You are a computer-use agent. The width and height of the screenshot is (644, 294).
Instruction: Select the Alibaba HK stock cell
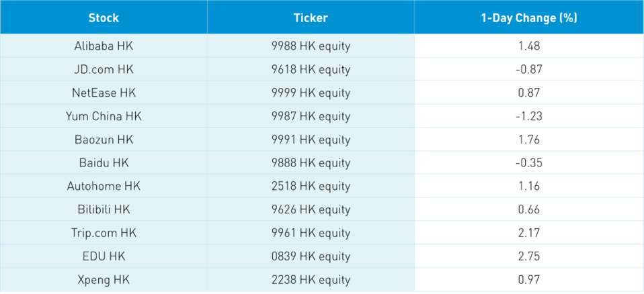[104, 46]
